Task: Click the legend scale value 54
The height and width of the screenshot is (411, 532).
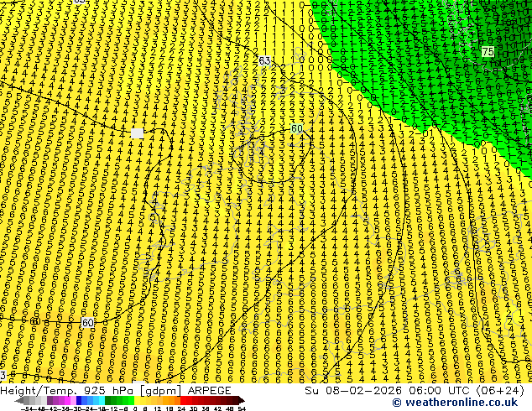Action: coord(242,408)
